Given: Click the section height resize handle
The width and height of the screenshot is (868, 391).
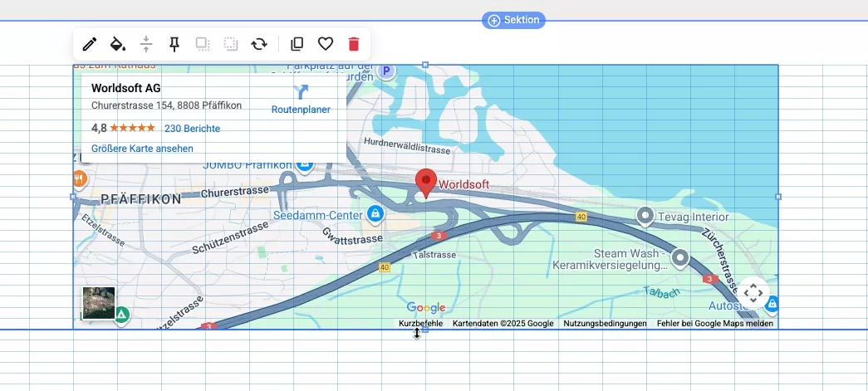Looking at the screenshot, I should (x=417, y=332).
